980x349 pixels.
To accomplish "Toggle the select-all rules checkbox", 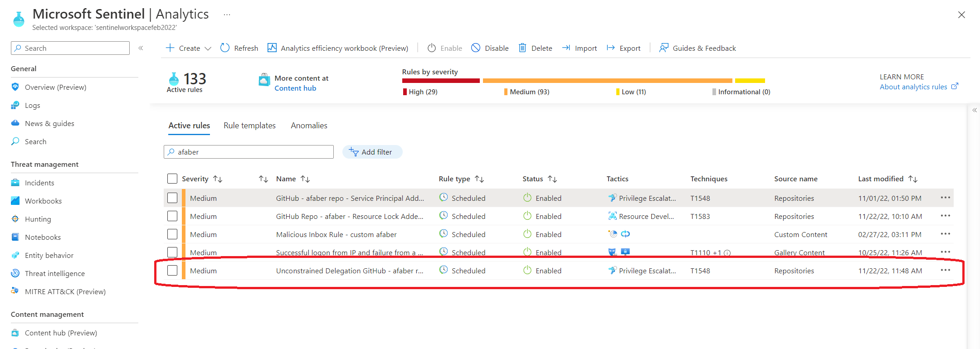I will [172, 179].
